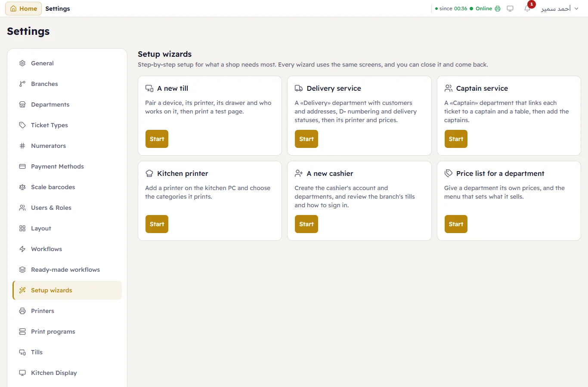
Task: Click the Delivery service card title
Action: pyautogui.click(x=334, y=88)
